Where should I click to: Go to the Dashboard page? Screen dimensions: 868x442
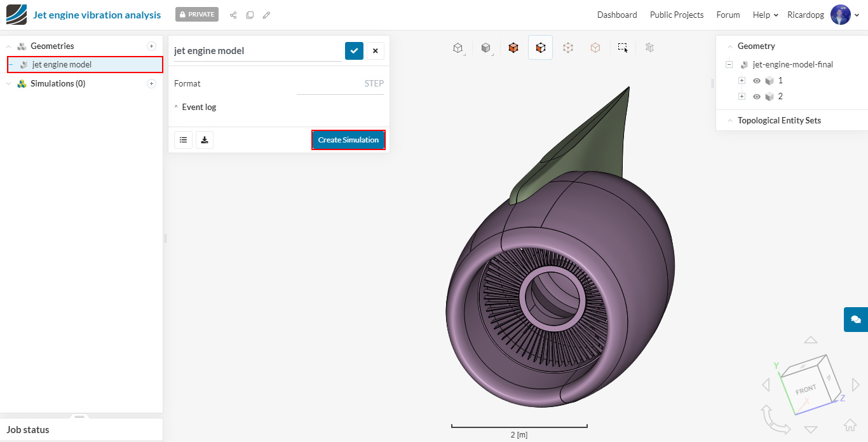click(617, 15)
